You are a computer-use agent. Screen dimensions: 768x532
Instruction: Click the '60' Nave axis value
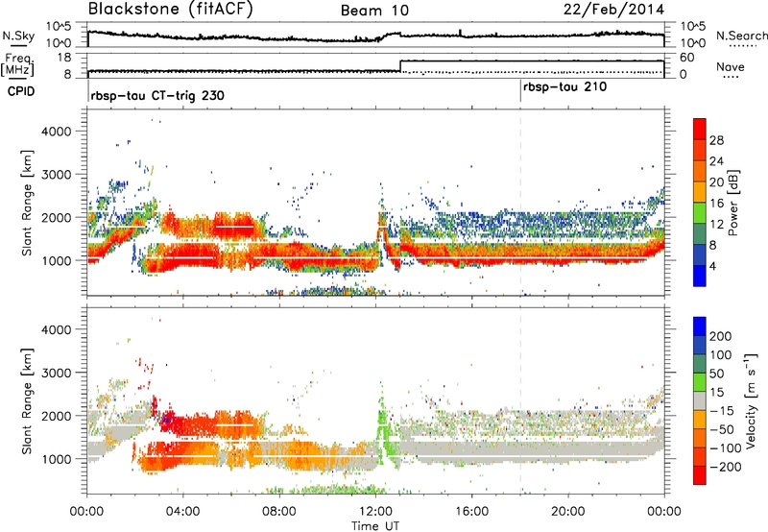tap(687, 58)
